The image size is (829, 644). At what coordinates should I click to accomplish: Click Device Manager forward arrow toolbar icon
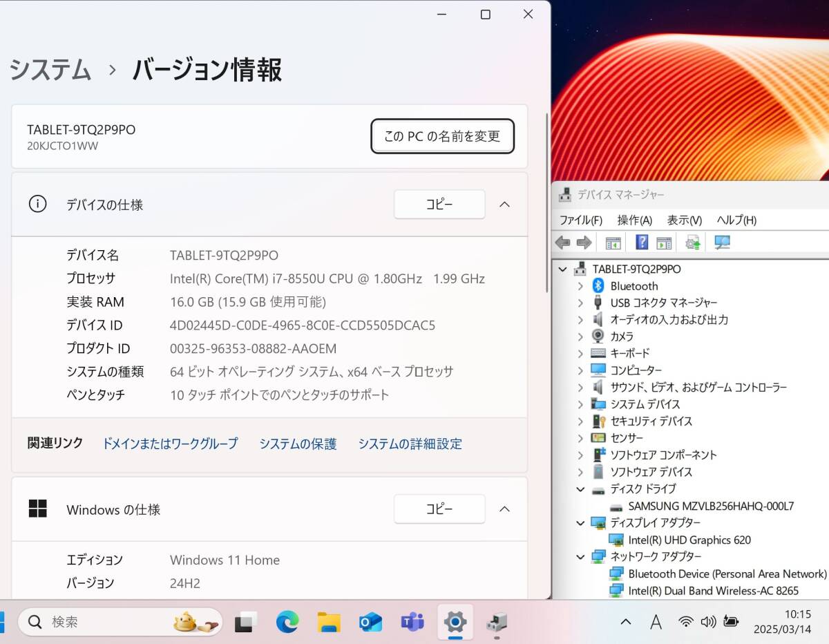pos(584,243)
